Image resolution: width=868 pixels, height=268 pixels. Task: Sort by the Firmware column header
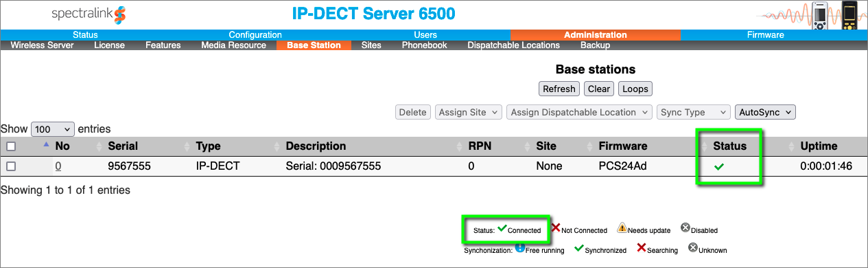tap(623, 146)
